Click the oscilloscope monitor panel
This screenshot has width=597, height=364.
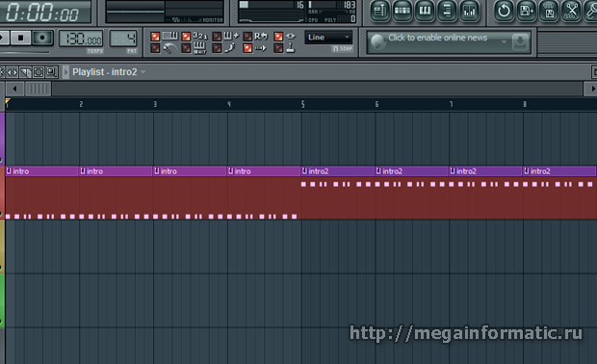click(x=165, y=12)
